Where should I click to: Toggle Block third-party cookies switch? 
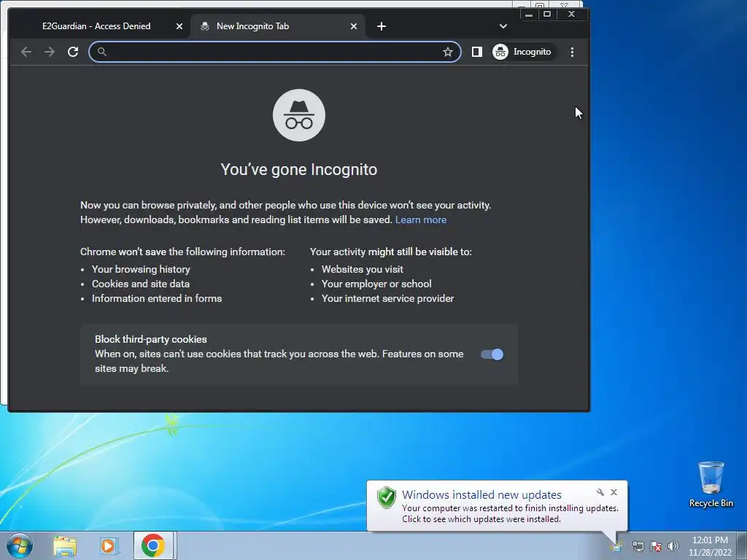(492, 354)
